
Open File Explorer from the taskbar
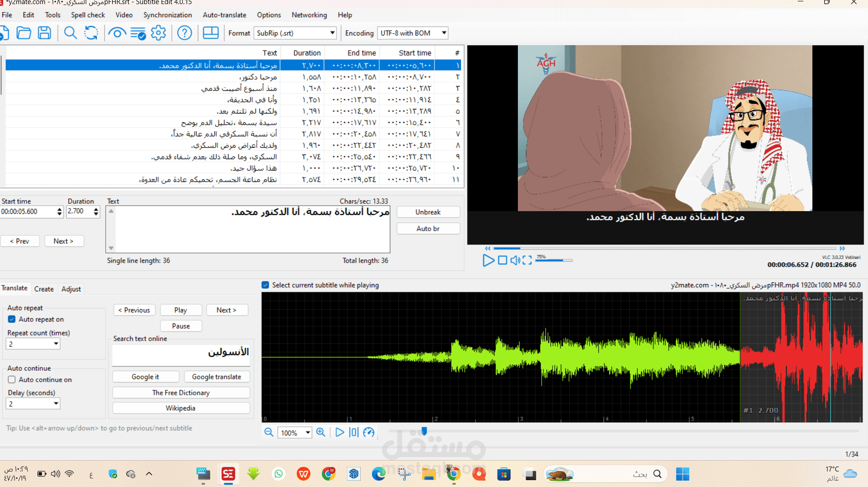pyautogui.click(x=429, y=474)
